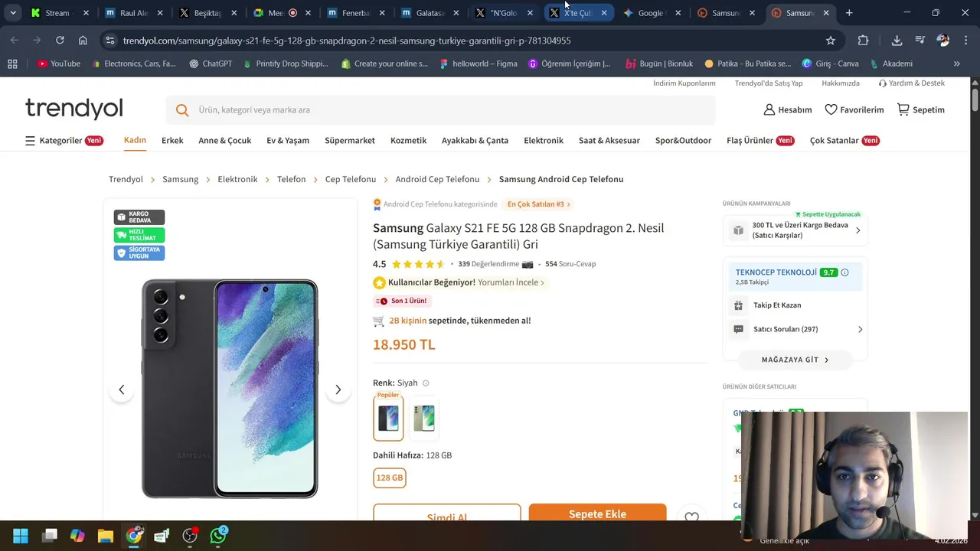Open Kategoriler hamburger menu
980x551 pixels.
[30, 141]
